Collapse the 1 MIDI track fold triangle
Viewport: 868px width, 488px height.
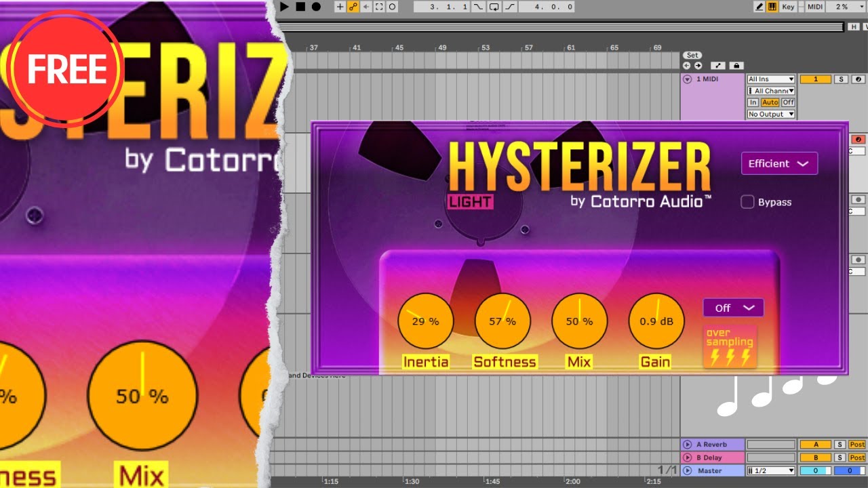coord(687,79)
